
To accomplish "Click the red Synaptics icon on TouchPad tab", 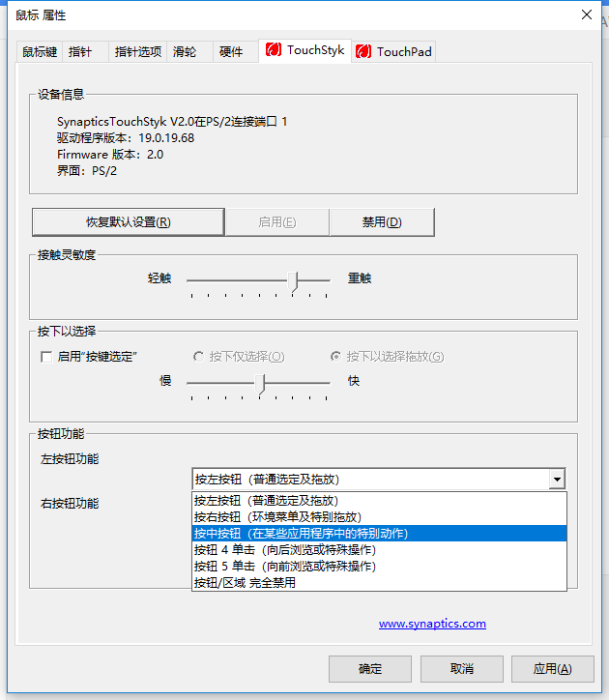I will 363,51.
